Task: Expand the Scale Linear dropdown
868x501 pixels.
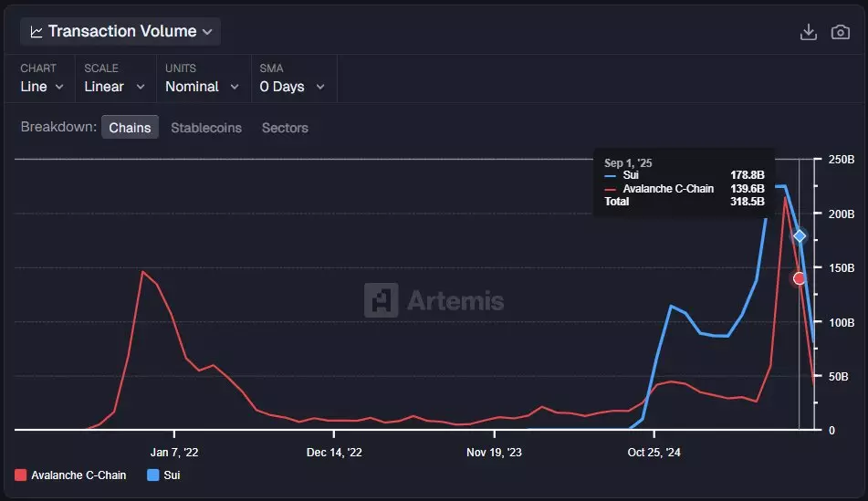Action: (114, 87)
